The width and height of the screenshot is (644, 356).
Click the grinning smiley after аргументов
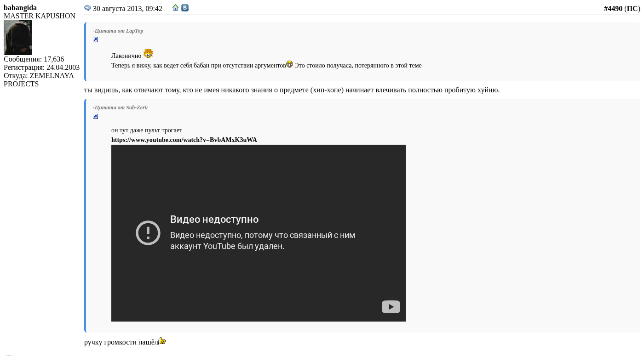point(289,64)
